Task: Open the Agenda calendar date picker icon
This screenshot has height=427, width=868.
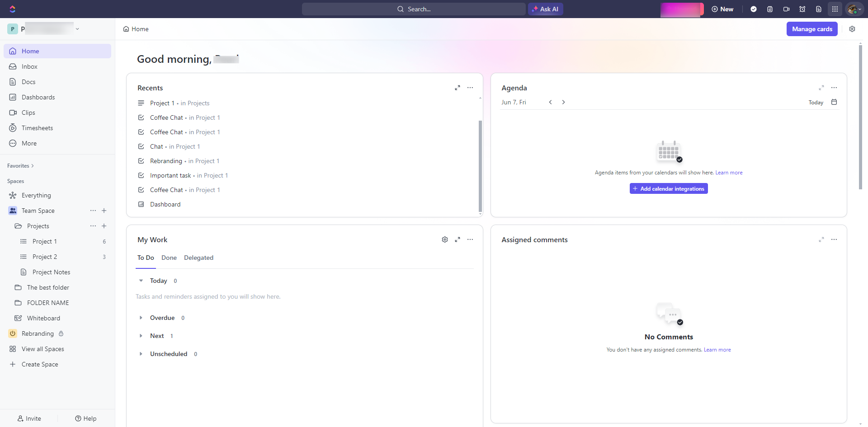Action: coord(834,102)
